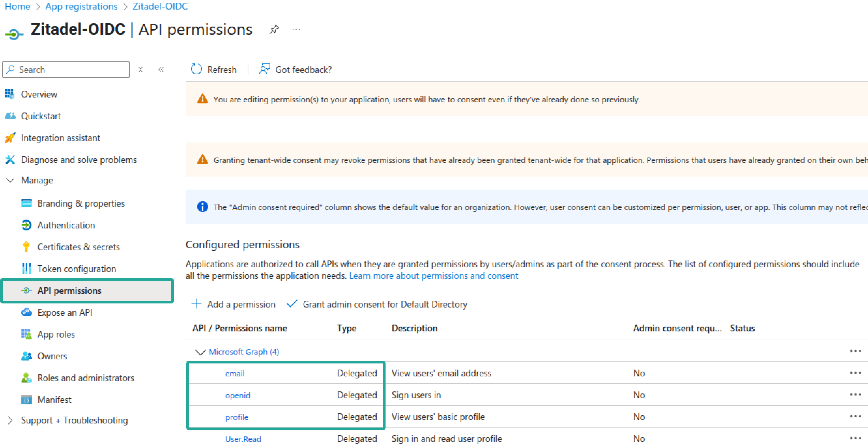
Task: Click the Got feedback? button label
Action: coord(303,70)
